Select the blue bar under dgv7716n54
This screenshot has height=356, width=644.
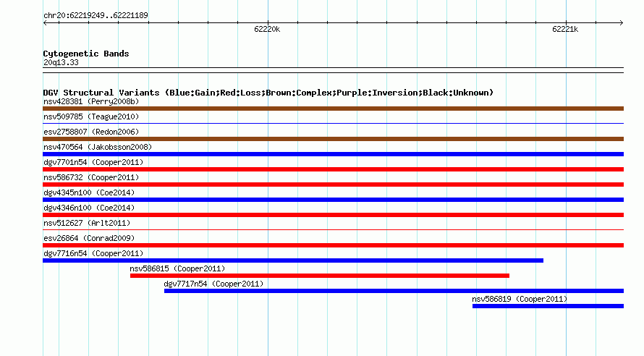coord(293,260)
